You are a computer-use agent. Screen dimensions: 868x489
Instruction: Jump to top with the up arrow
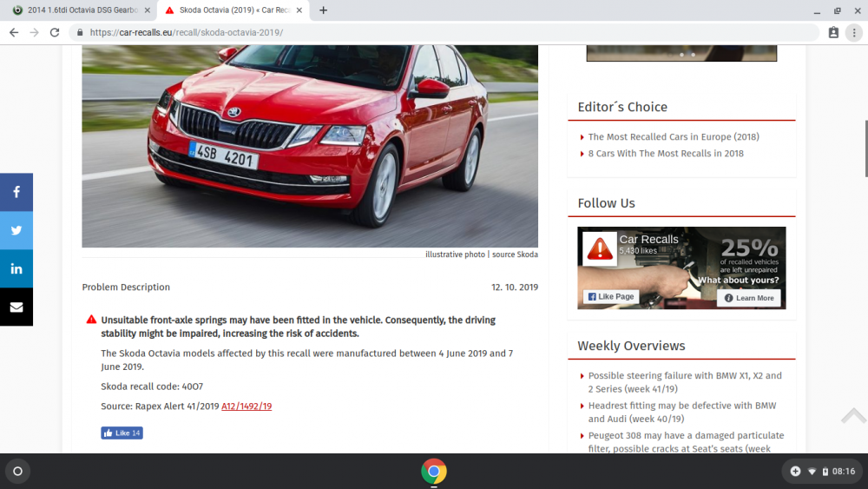(x=853, y=416)
